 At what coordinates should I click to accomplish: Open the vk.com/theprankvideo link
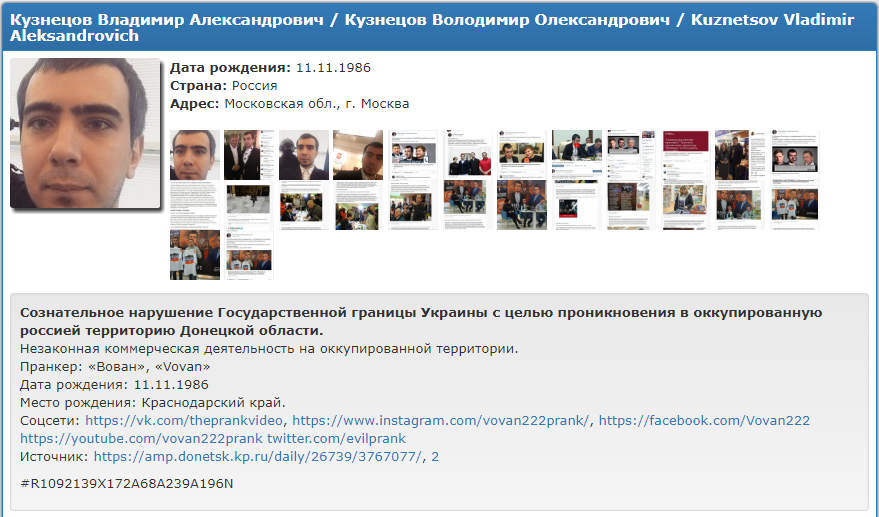(x=185, y=421)
